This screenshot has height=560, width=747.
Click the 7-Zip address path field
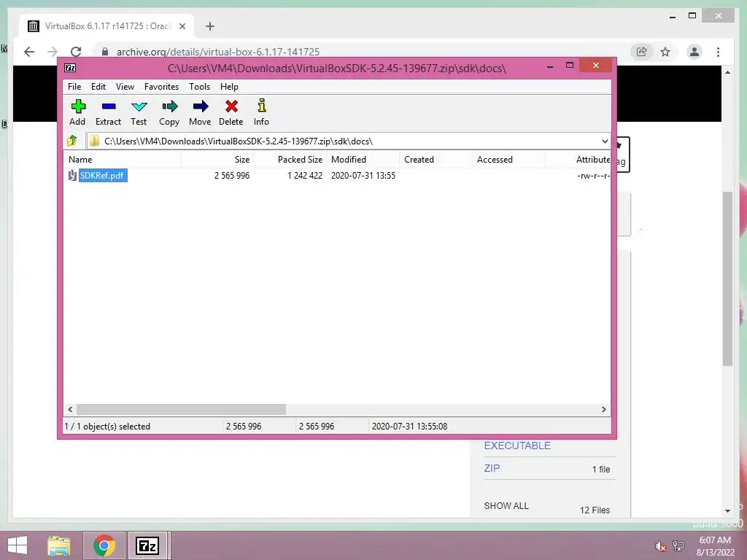(x=348, y=141)
